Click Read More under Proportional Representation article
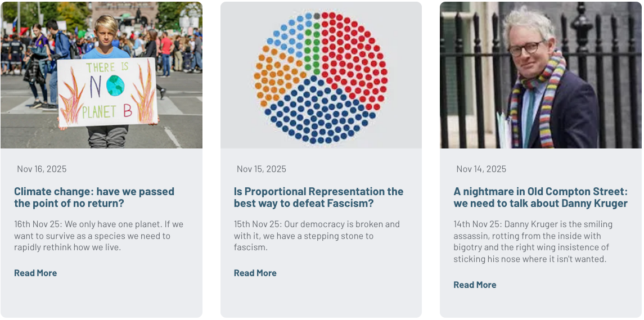This screenshot has height=320, width=644. tap(255, 273)
